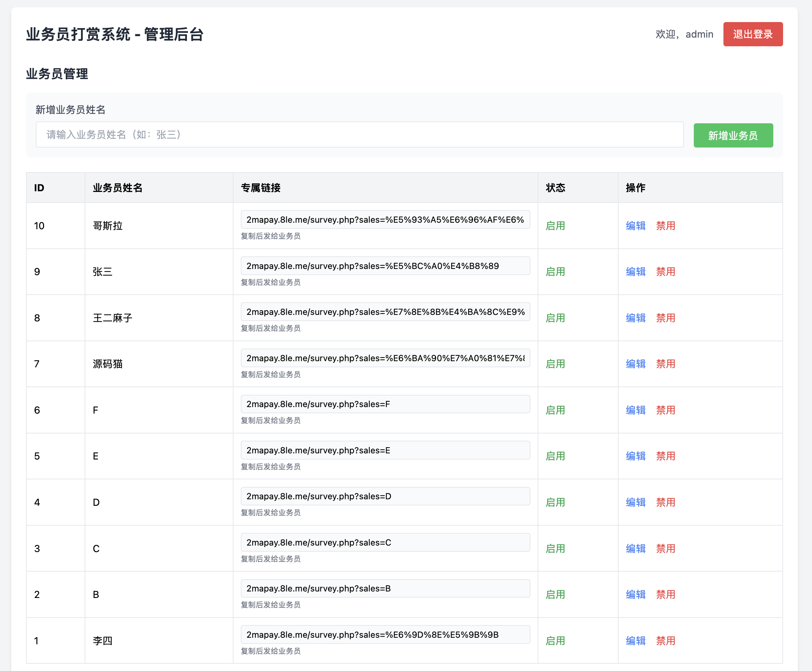Click the 新增业务员姓名 input field

point(359,135)
